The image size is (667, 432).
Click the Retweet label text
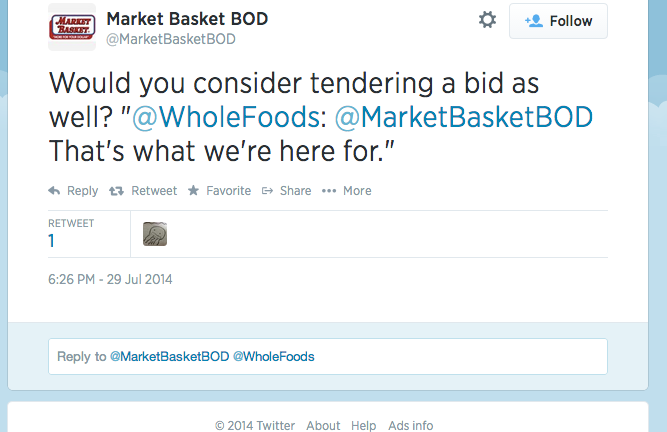pos(153,191)
